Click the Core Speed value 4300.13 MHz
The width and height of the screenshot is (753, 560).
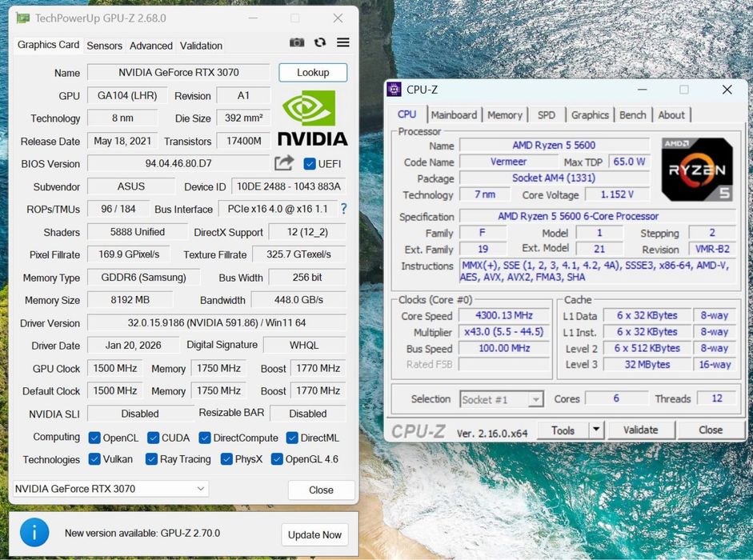504,315
